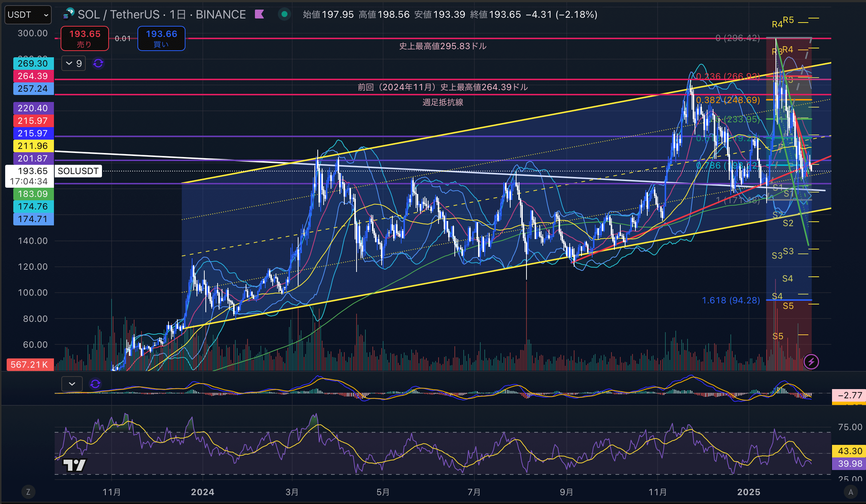Click the 0.382 (248.69) Fibonacci label
The height and width of the screenshot is (504, 866).
(728, 100)
